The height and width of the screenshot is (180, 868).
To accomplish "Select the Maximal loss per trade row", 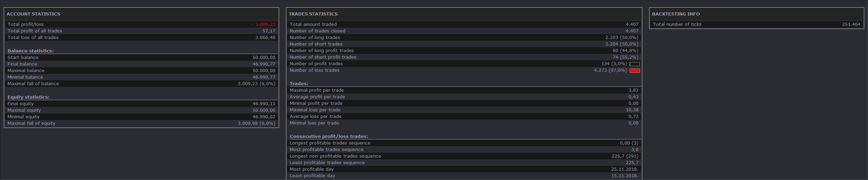I will [464, 110].
